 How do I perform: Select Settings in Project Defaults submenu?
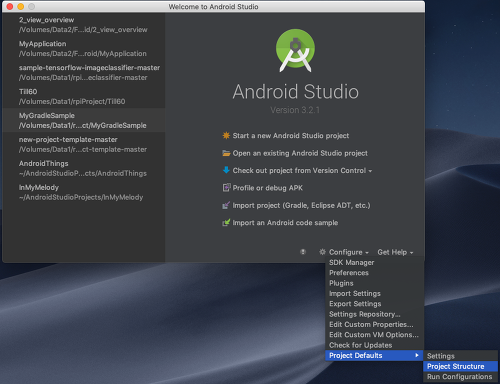(460, 356)
